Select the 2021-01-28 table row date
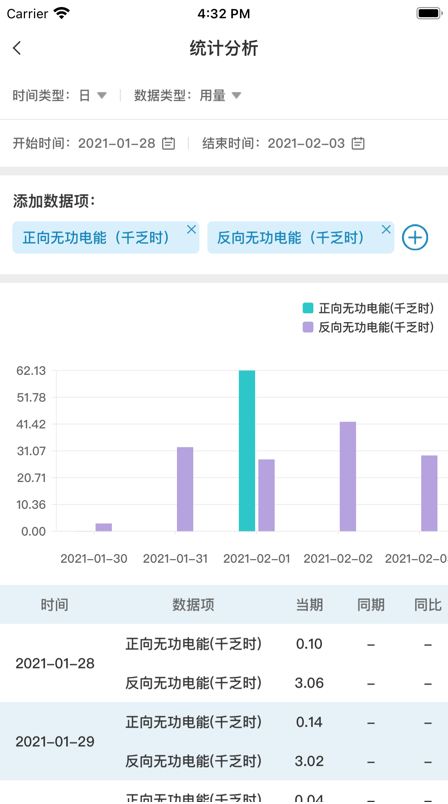448x804 pixels. pyautogui.click(x=55, y=664)
